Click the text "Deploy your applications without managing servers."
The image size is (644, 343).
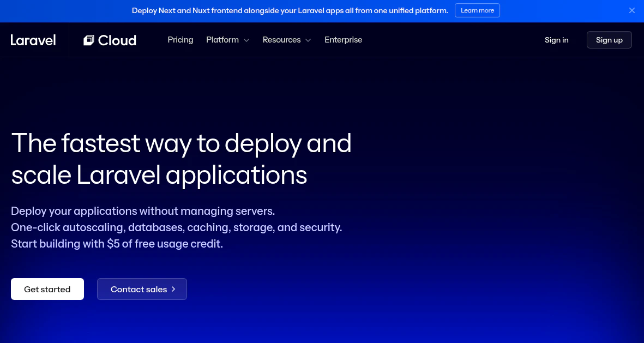tap(143, 211)
